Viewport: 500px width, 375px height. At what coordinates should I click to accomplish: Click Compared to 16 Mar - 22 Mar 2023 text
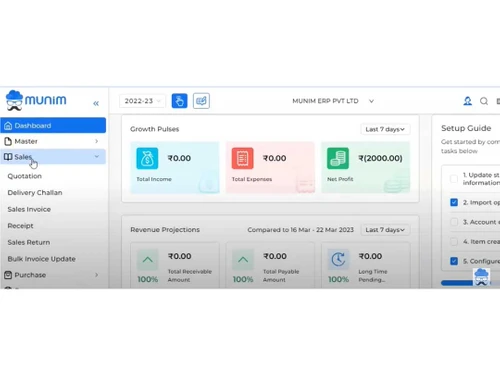300,230
